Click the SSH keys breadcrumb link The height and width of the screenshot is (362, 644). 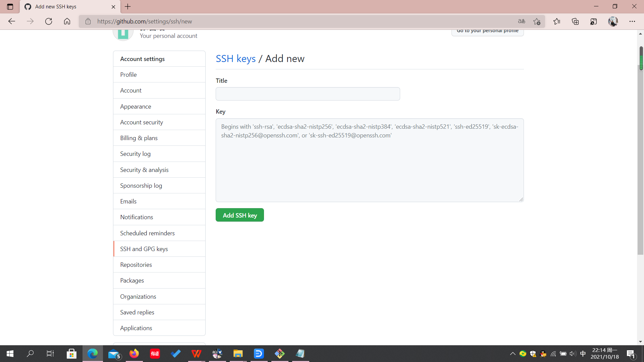(235, 59)
